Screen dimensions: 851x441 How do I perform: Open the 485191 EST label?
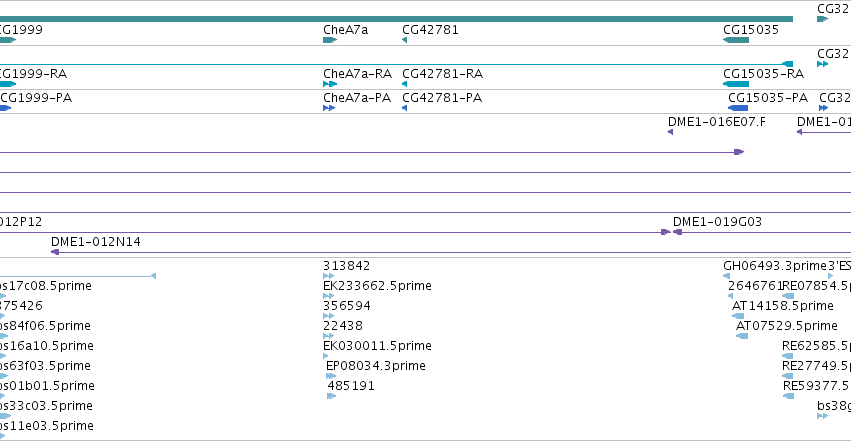(351, 386)
